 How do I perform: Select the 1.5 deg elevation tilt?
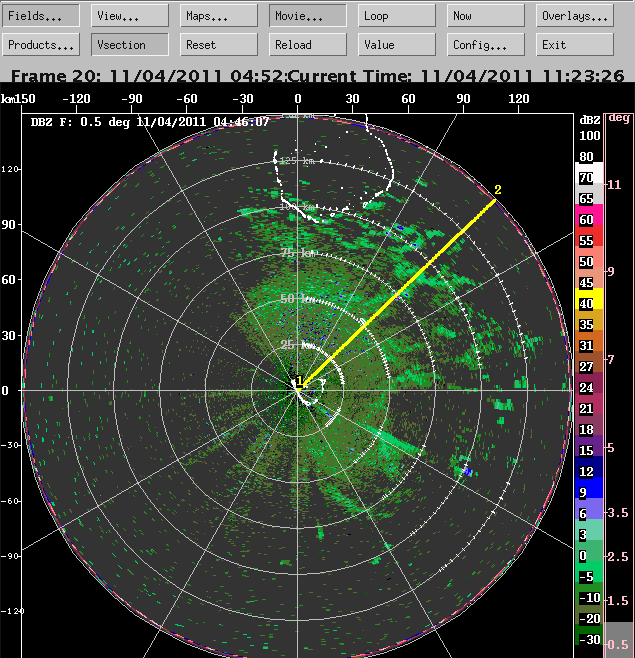618,601
